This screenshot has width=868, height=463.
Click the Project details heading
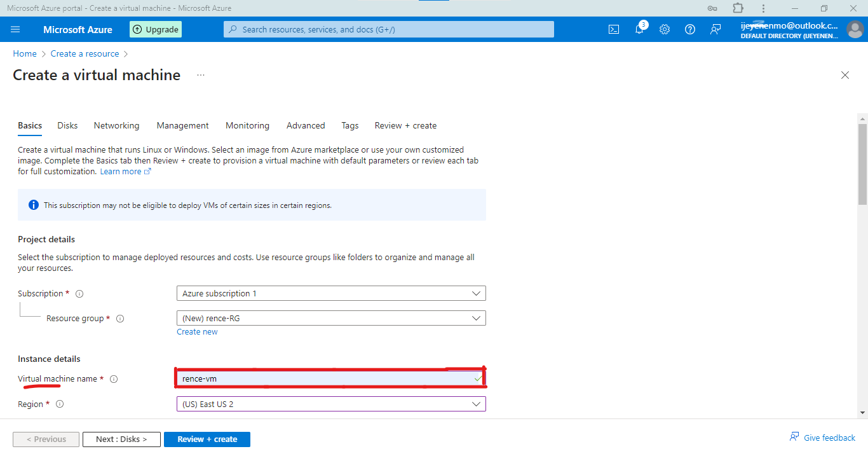click(46, 240)
